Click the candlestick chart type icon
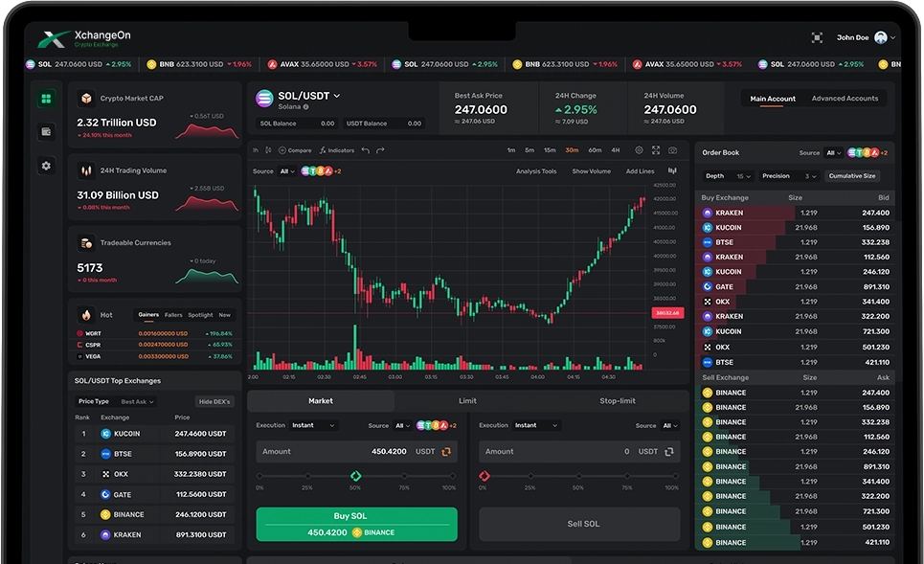Viewport: 924px width, 564px height. point(268,150)
